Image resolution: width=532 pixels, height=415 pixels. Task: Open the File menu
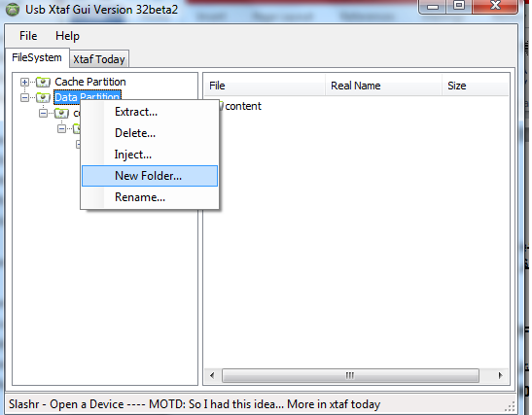[x=28, y=36]
